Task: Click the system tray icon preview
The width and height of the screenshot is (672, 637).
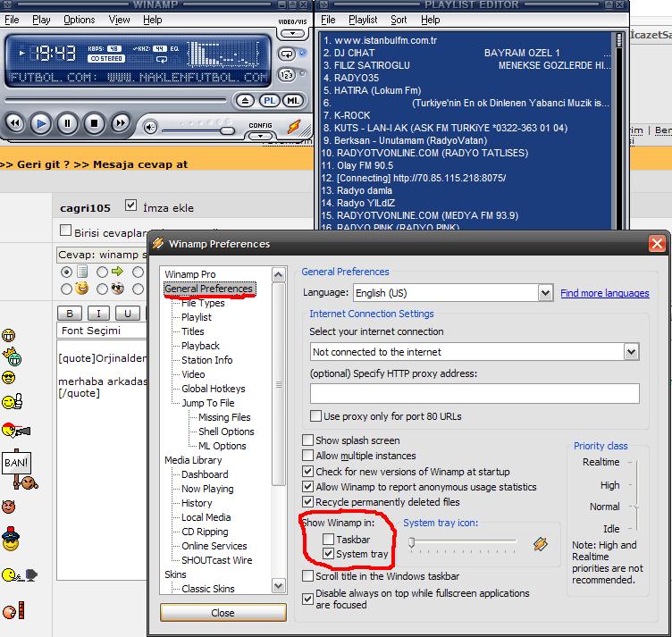Action: 541,544
